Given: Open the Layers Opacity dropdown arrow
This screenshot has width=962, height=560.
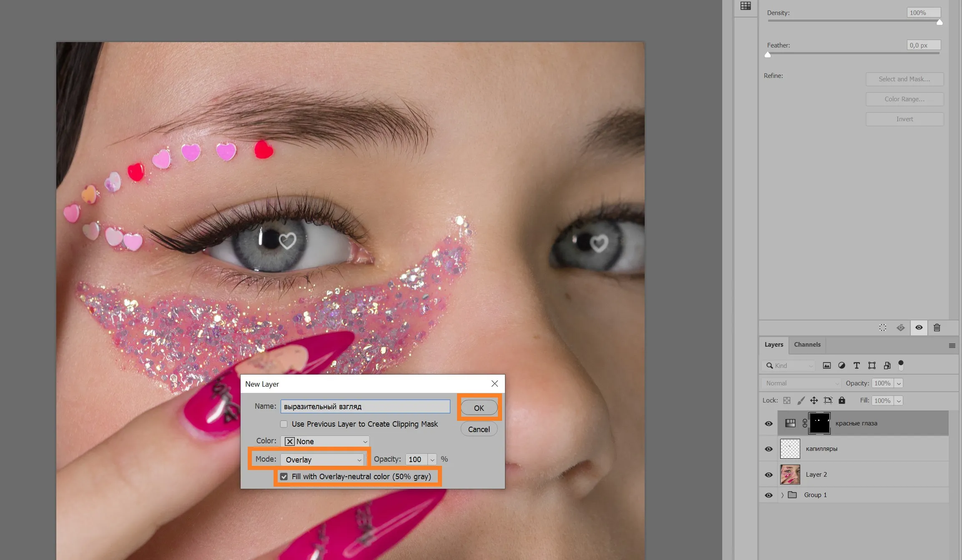Looking at the screenshot, I should tap(899, 383).
